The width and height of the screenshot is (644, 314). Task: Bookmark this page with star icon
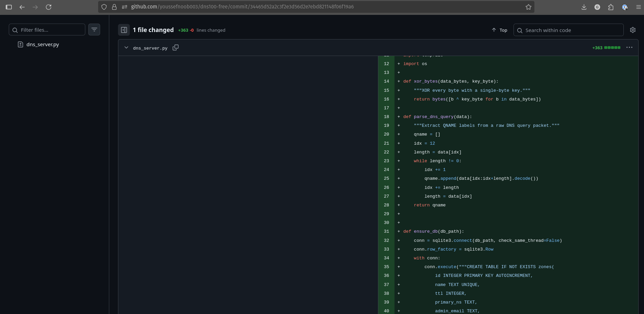(528, 7)
